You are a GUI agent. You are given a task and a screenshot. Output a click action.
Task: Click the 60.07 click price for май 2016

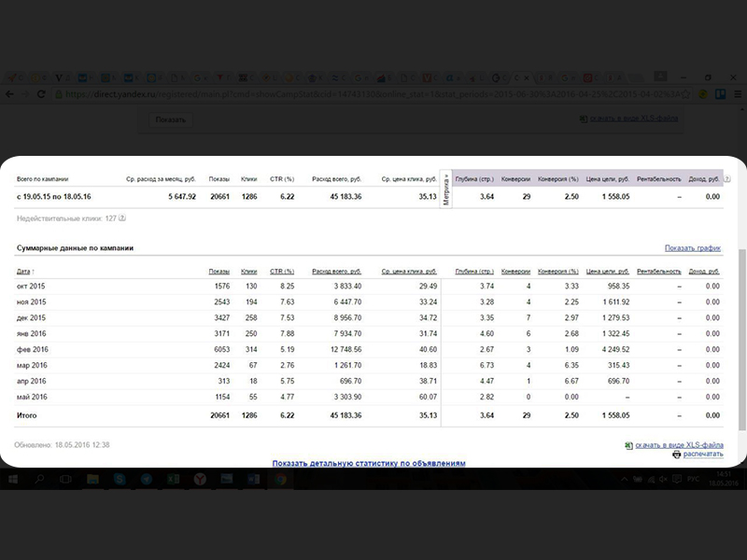428,397
